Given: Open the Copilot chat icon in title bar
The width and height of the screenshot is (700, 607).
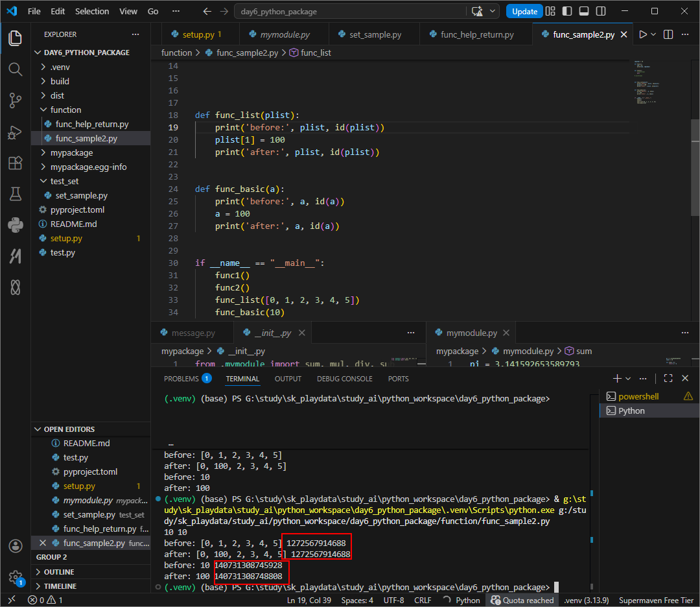Looking at the screenshot, I should pyautogui.click(x=477, y=11).
